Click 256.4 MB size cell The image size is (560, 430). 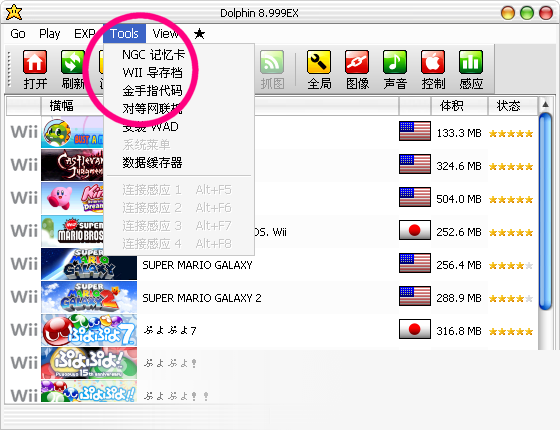coord(459,265)
